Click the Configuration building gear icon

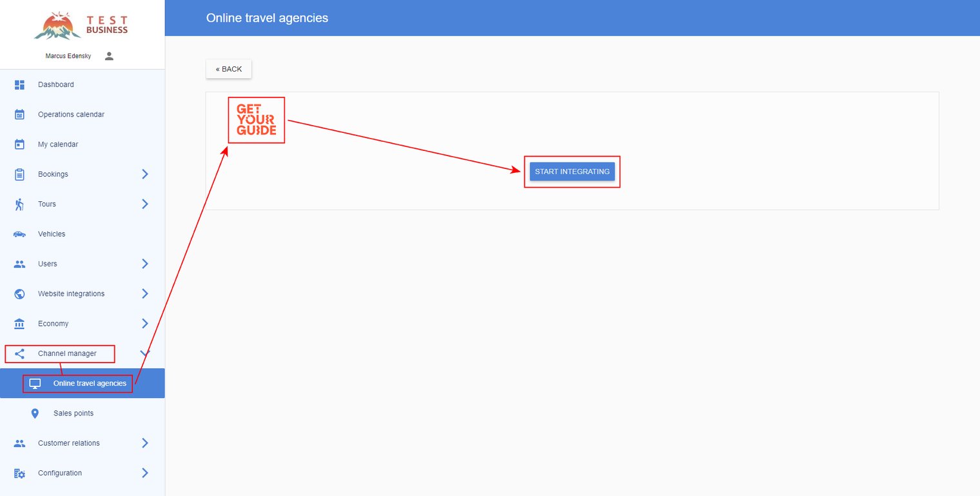(19, 473)
